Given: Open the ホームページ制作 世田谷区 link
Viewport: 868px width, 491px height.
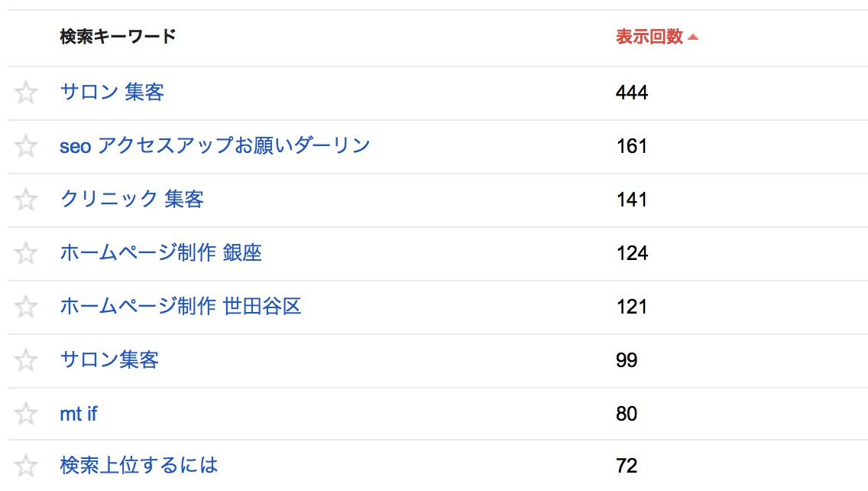Looking at the screenshot, I should (180, 306).
